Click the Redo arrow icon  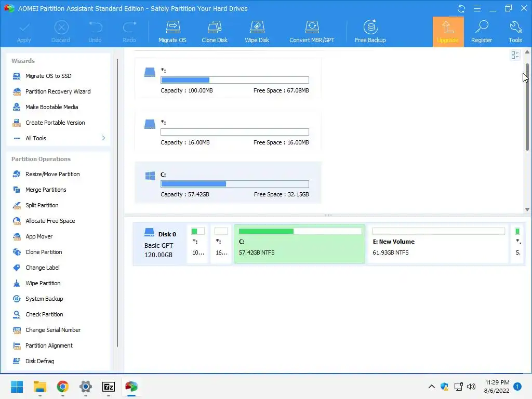coord(129,32)
